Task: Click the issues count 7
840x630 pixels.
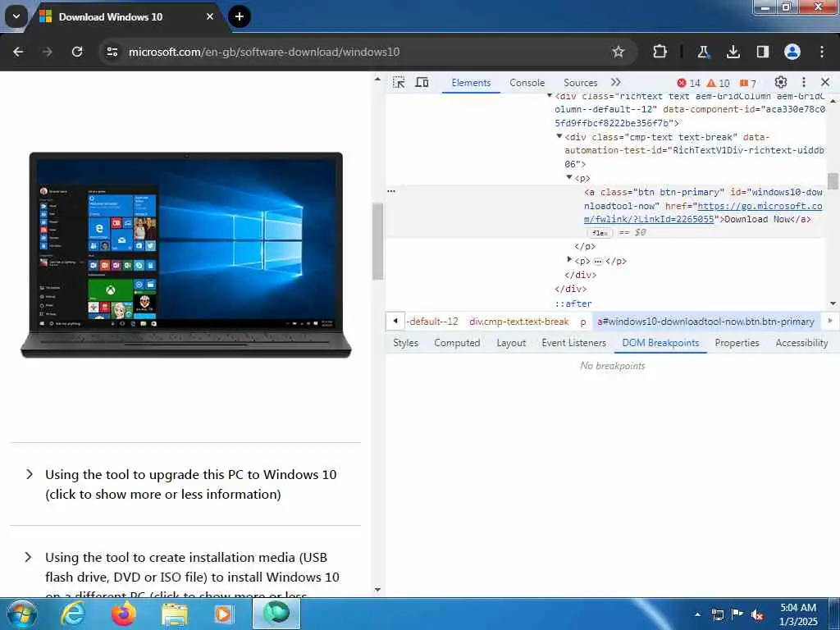Action: point(748,83)
